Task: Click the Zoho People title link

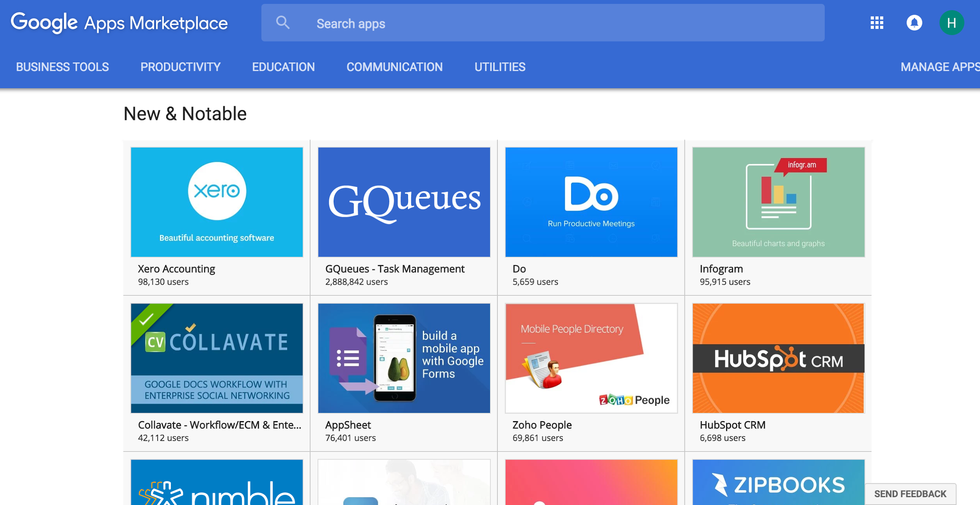Action: pyautogui.click(x=542, y=425)
